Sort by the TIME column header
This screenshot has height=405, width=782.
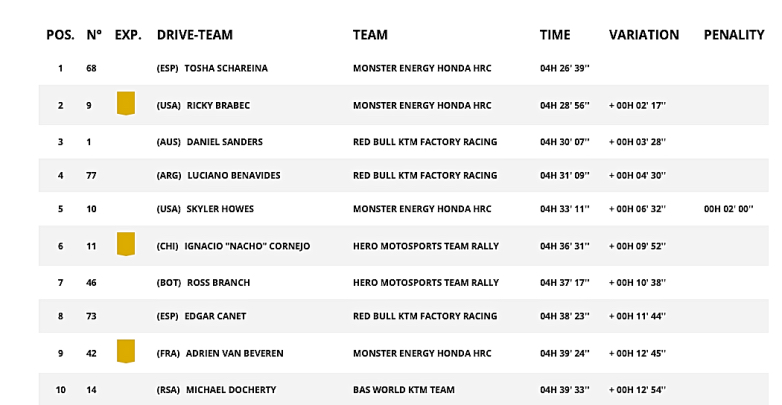(555, 35)
